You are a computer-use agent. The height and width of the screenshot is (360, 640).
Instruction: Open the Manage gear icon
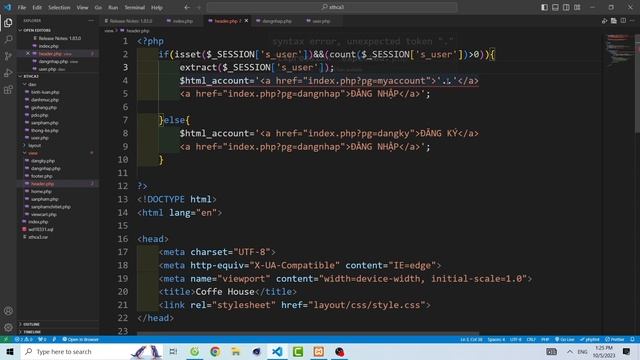(x=8, y=327)
